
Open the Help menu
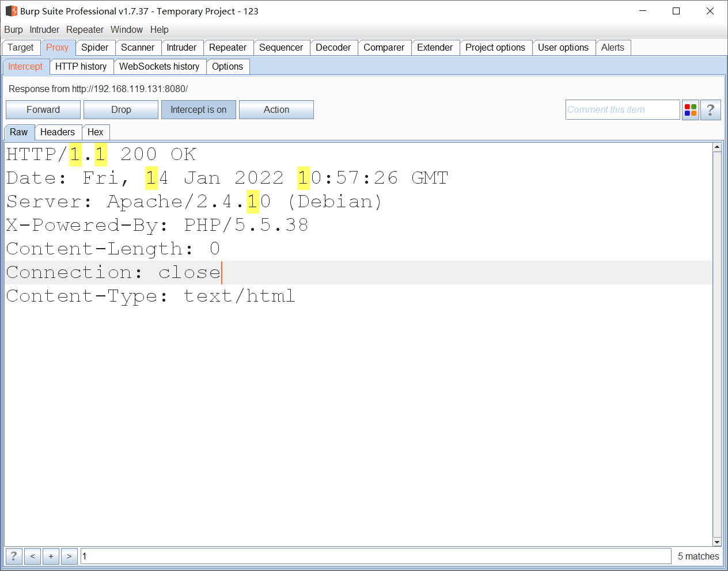(160, 30)
